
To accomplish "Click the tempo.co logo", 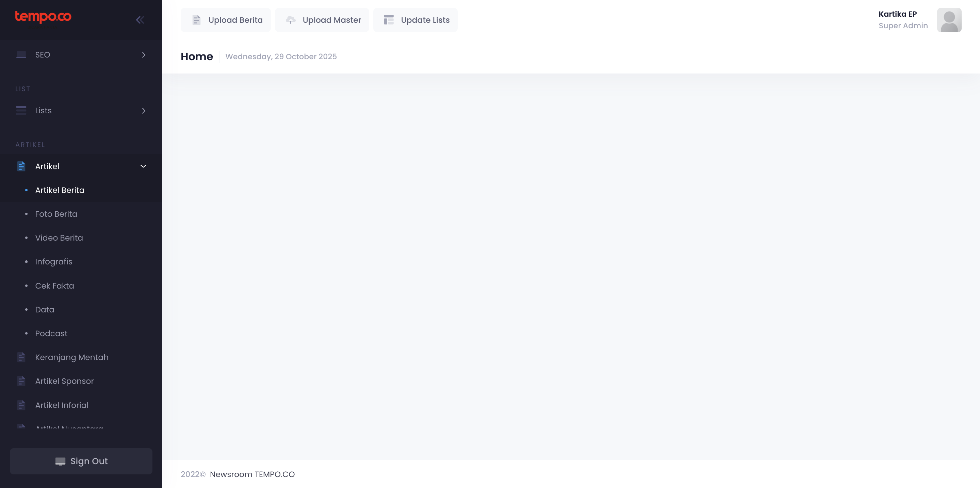I will (43, 17).
